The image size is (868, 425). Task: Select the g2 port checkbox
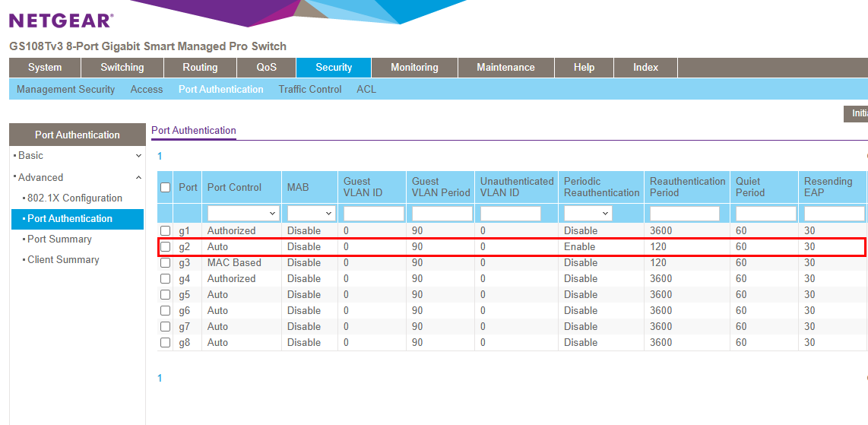[x=165, y=246]
